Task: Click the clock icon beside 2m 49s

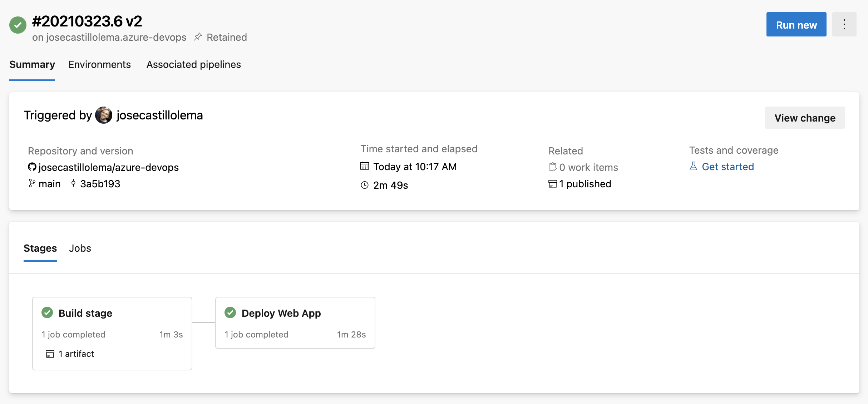Action: 364,185
